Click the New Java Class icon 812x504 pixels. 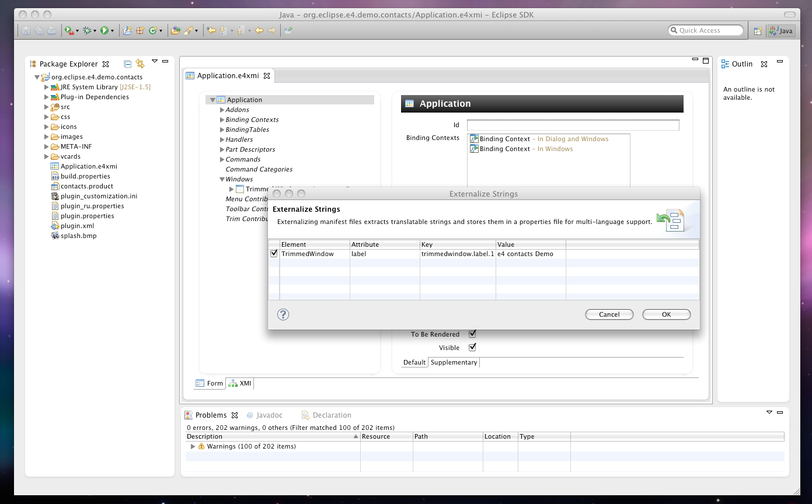pos(153,30)
